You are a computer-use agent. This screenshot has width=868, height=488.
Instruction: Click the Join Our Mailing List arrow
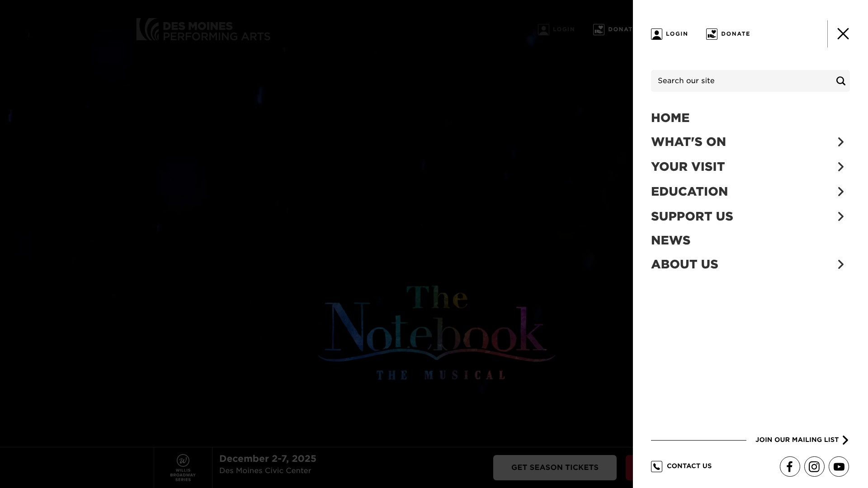(845, 440)
